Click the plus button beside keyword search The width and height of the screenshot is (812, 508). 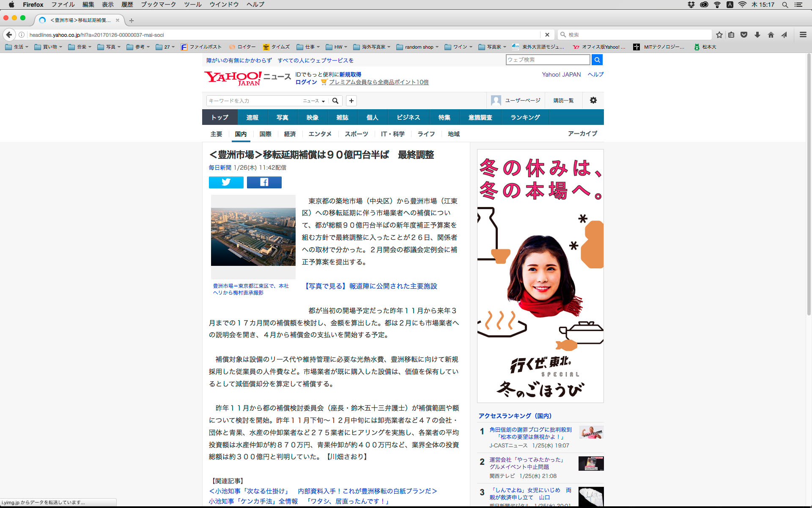coord(351,101)
